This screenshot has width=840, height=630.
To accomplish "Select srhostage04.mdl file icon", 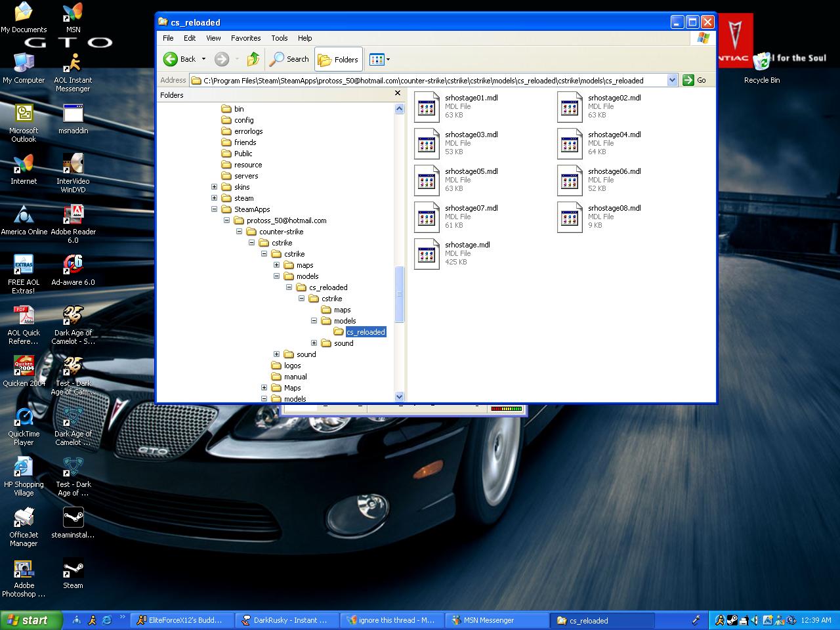I will click(570, 143).
